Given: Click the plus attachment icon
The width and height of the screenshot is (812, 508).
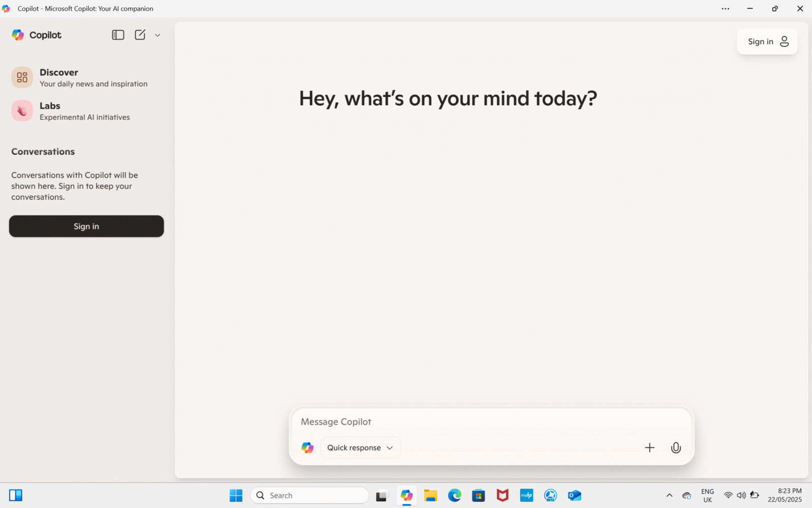Looking at the screenshot, I should pos(649,448).
